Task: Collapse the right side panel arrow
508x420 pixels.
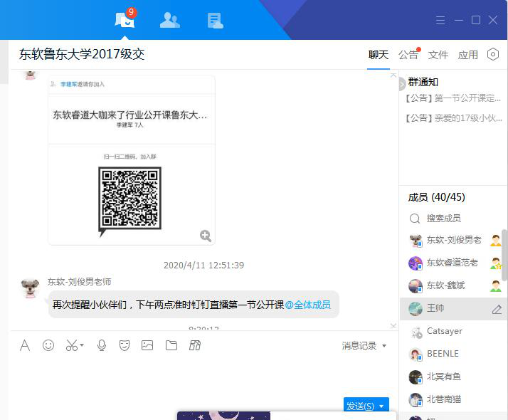Action: (402, 83)
